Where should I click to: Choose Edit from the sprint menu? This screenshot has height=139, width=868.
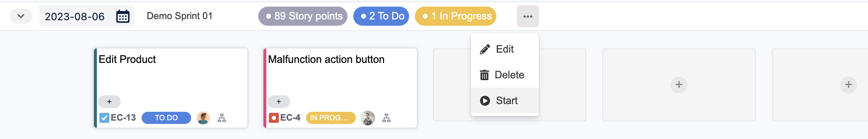pos(505,49)
